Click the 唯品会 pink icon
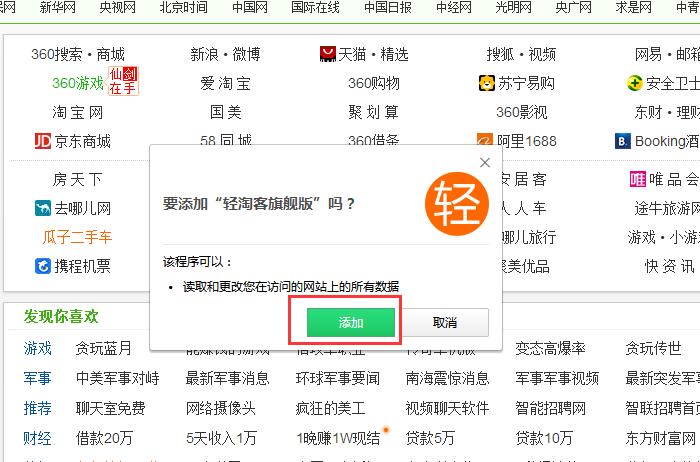 pyautogui.click(x=638, y=179)
